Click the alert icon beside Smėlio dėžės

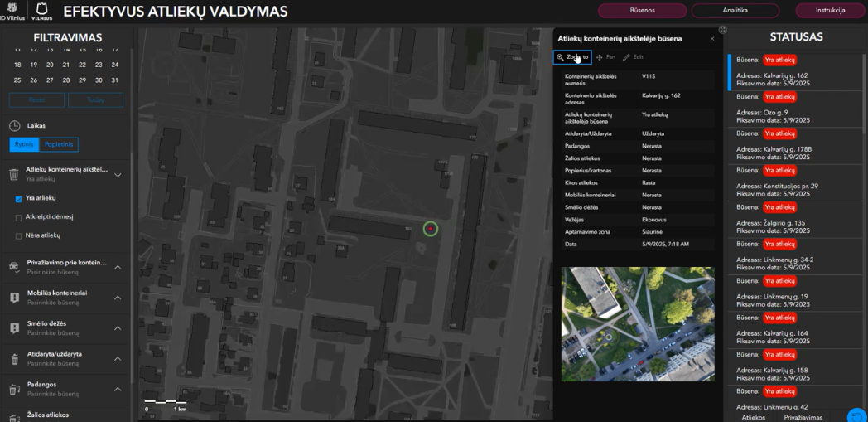[14, 327]
